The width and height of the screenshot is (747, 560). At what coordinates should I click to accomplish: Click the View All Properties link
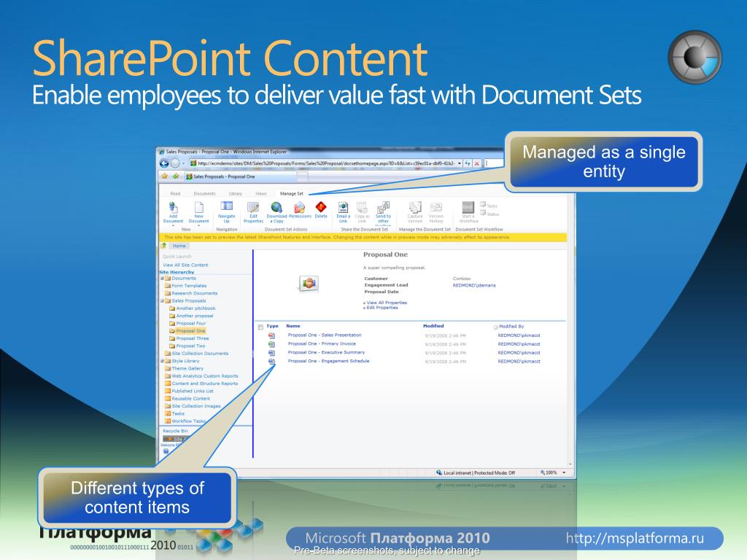pyautogui.click(x=387, y=303)
